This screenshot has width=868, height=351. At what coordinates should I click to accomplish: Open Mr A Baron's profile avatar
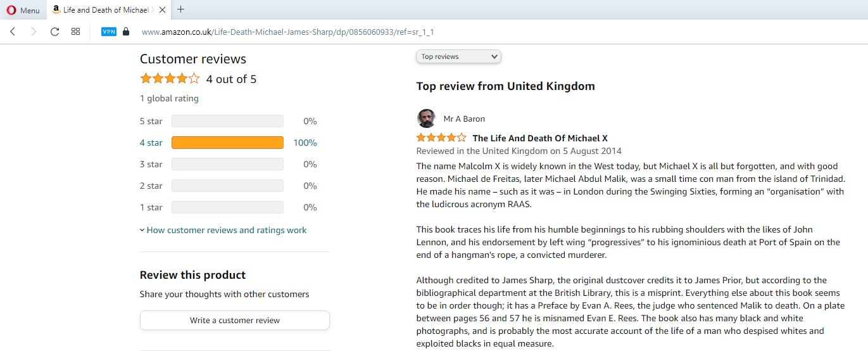[x=427, y=118]
